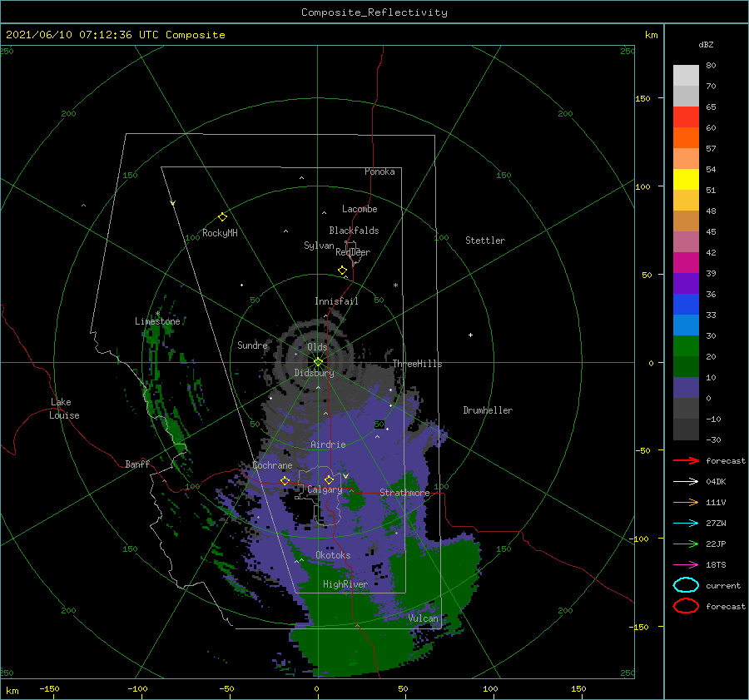This screenshot has height=700, width=749.
Task: Click the Innisfail city label
Action: (x=336, y=301)
